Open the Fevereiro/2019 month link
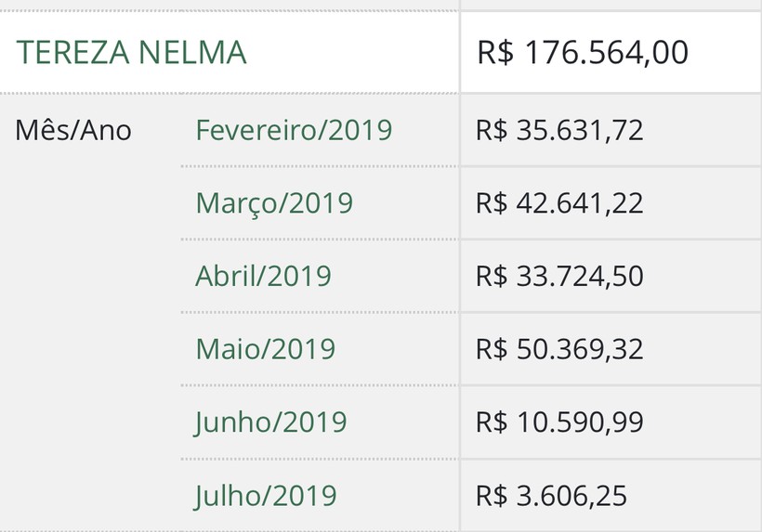The image size is (762, 532). (x=294, y=130)
